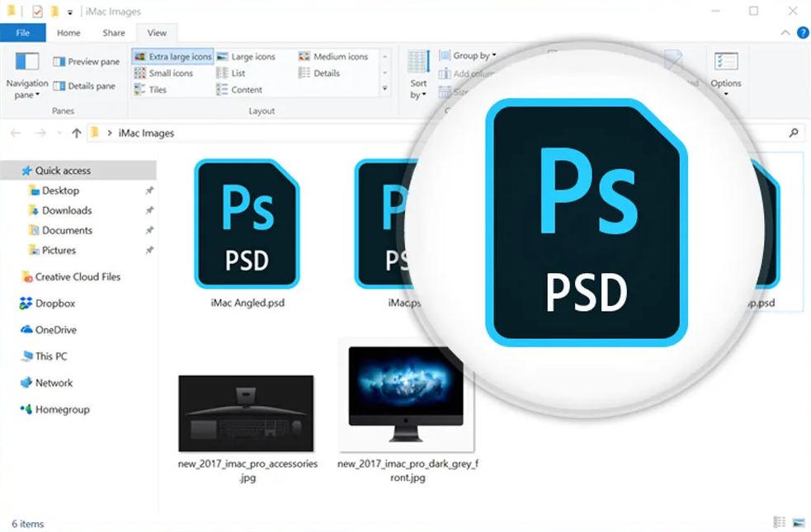Choose Extra large icons layout
Image resolution: width=811 pixels, height=532 pixels.
[x=172, y=56]
